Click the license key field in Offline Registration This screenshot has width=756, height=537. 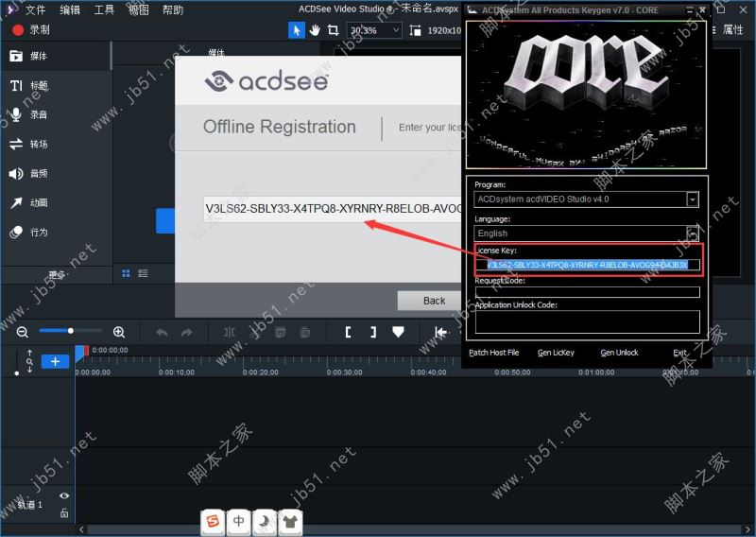point(333,209)
